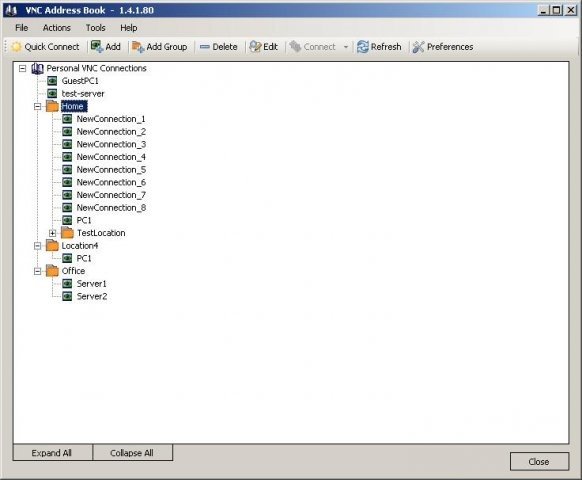This screenshot has width=582, height=480.
Task: Click the Refresh toolbar icon
Action: pyautogui.click(x=363, y=47)
